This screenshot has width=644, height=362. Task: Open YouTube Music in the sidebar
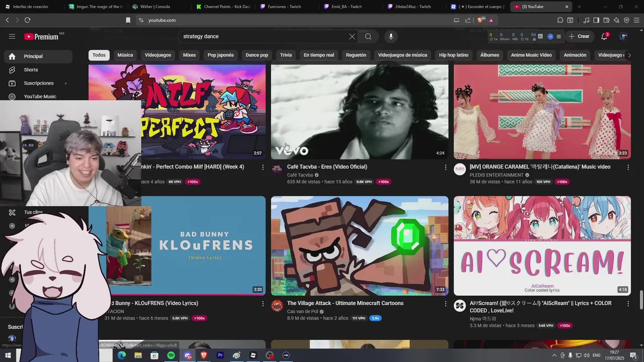click(x=38, y=97)
